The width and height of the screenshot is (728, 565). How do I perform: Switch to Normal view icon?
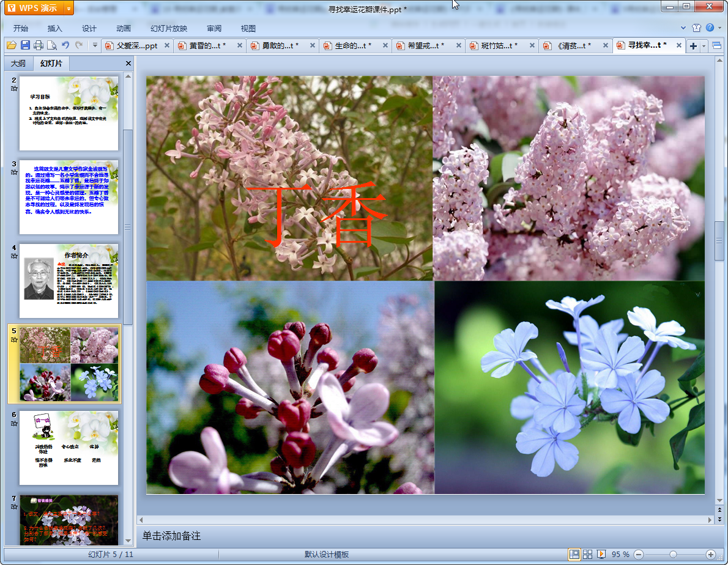click(574, 555)
